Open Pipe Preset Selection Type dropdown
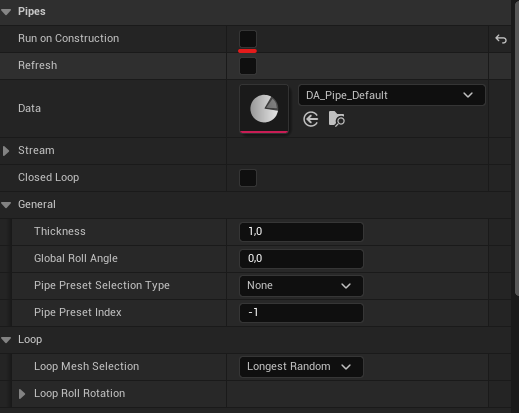Viewport: 519px width, 413px height. coord(301,286)
